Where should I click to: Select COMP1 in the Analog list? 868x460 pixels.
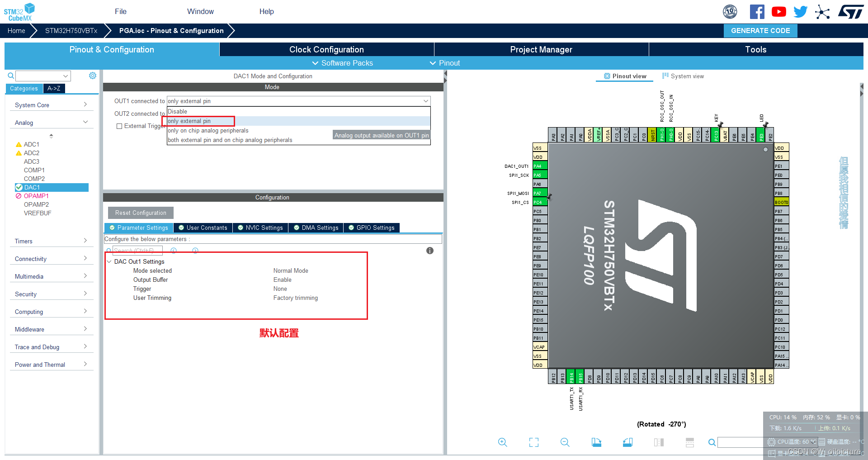[34, 170]
